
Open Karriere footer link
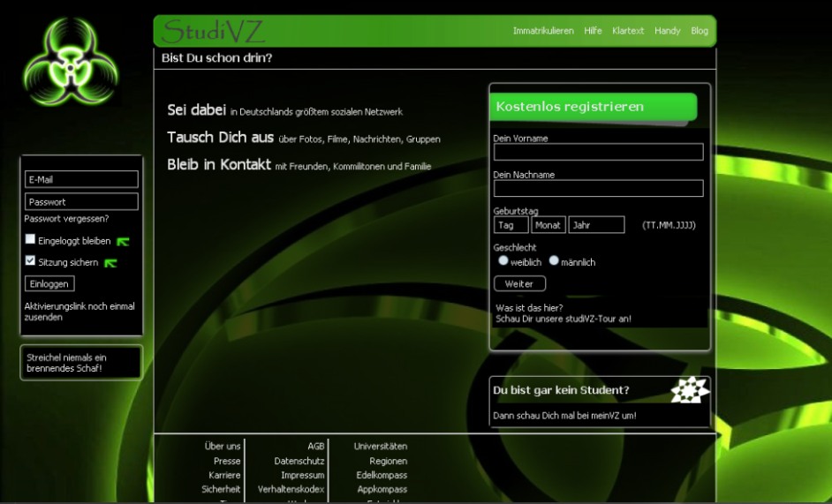click(224, 476)
